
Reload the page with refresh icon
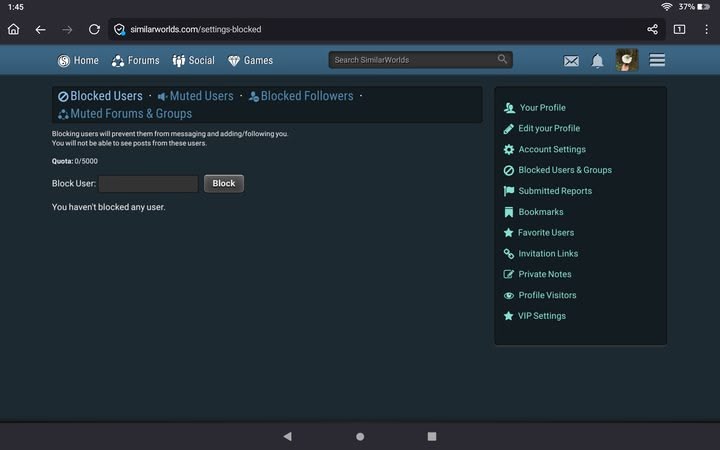coord(94,30)
